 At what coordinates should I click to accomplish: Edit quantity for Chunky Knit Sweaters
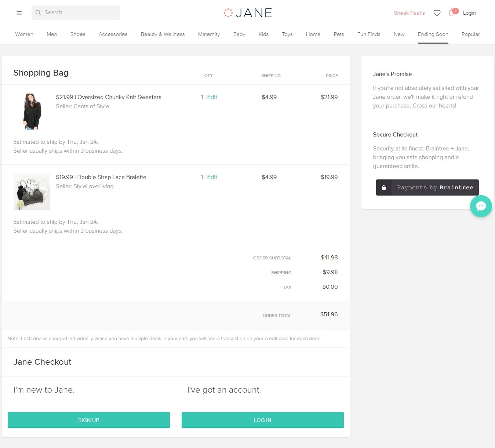(212, 97)
